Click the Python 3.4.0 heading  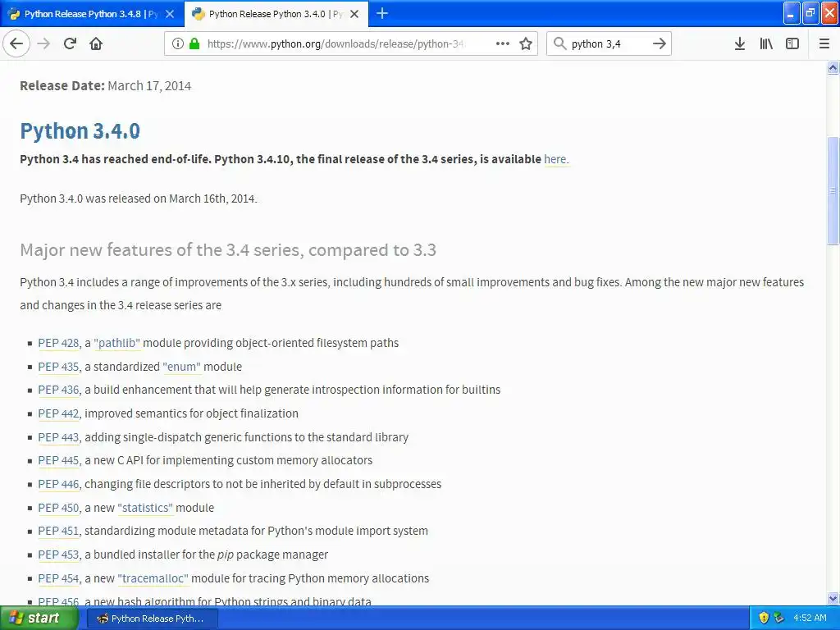click(x=80, y=130)
